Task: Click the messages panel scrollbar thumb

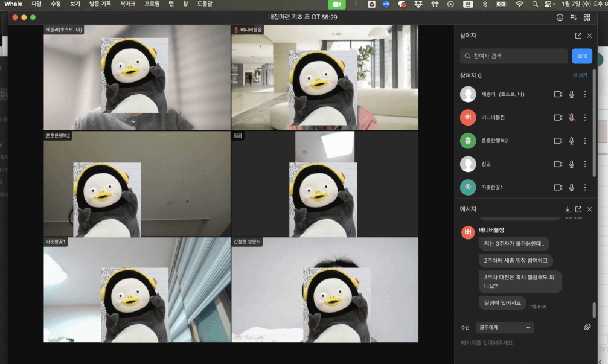Action: click(x=594, y=310)
